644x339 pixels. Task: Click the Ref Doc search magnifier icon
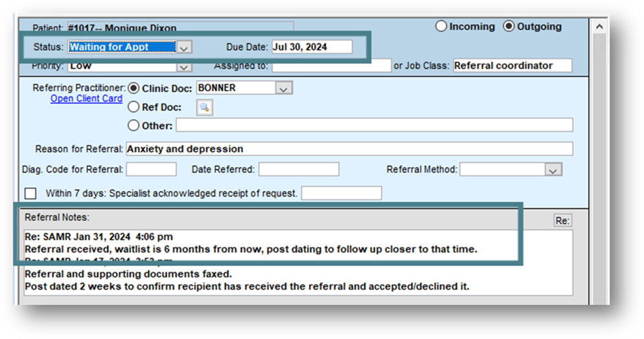point(204,107)
